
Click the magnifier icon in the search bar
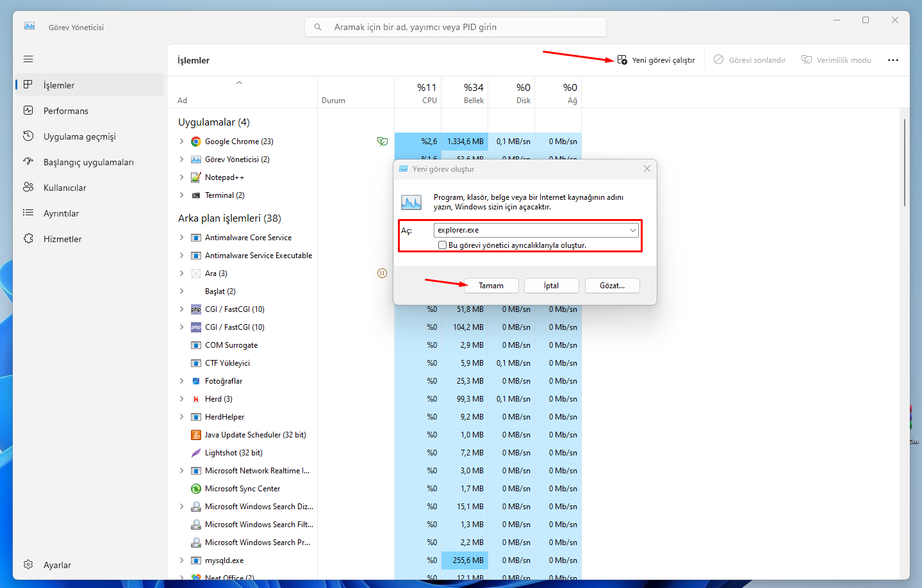[318, 27]
